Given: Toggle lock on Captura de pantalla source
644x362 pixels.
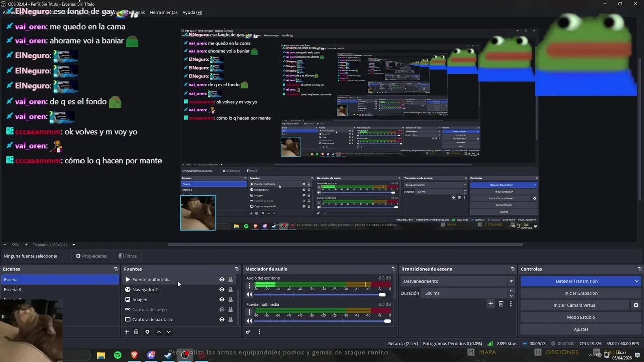Looking at the screenshot, I should (231, 319).
